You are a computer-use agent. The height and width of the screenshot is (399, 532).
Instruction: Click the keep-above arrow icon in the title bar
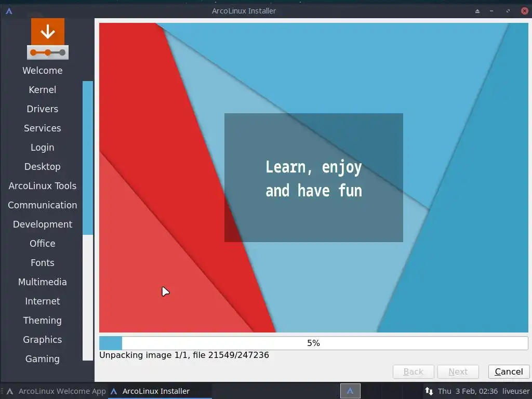pos(477,11)
